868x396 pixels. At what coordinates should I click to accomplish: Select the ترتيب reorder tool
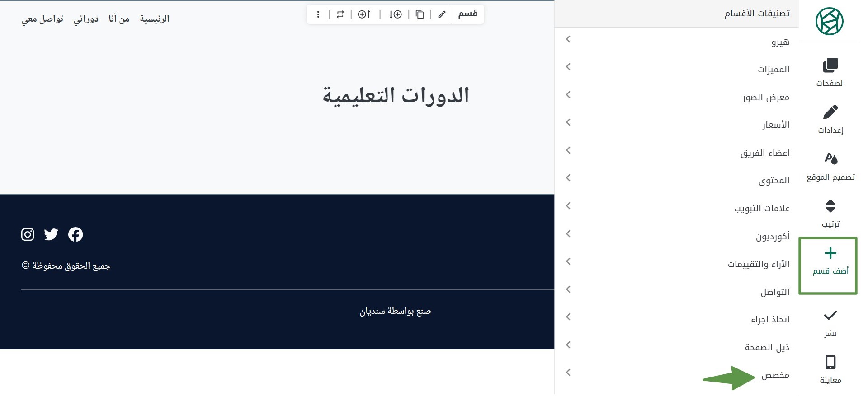tap(830, 214)
